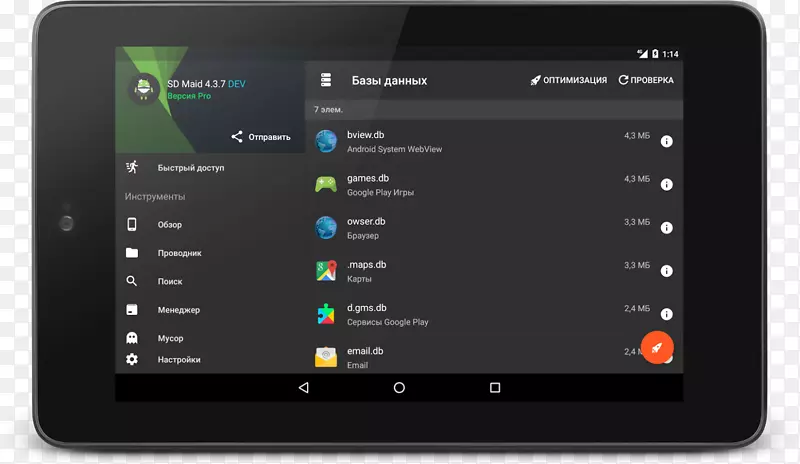
Task: Tap the orange rocket floating button
Action: pos(657,348)
